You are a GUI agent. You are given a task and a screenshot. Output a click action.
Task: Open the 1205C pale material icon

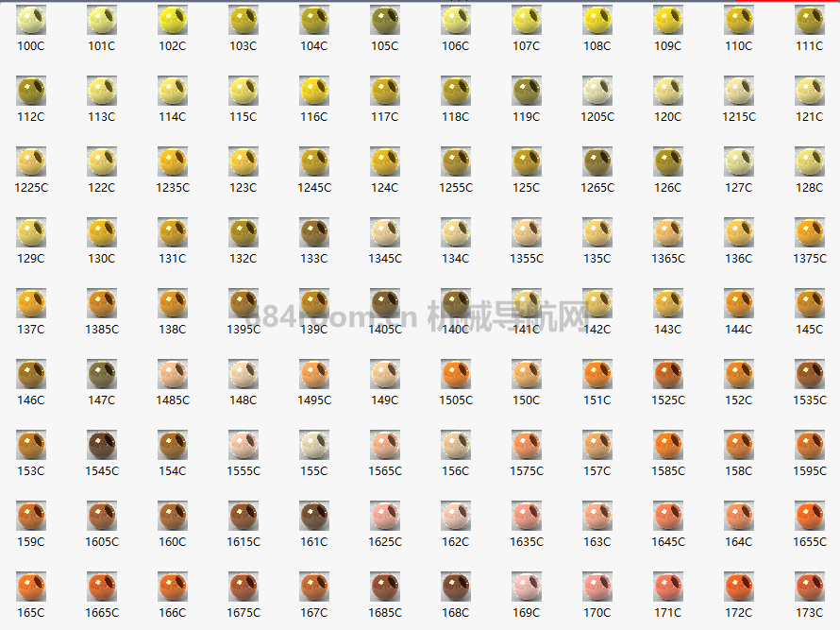597,91
